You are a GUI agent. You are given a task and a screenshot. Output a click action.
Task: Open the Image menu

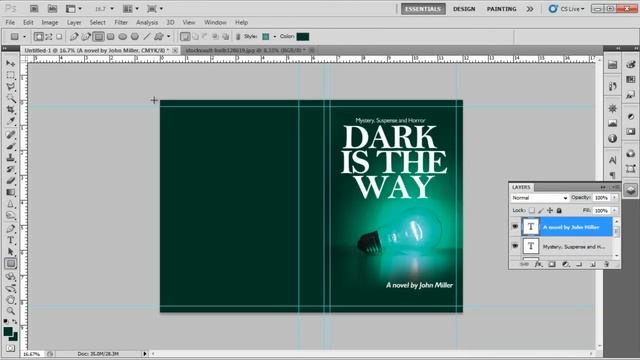[50, 22]
